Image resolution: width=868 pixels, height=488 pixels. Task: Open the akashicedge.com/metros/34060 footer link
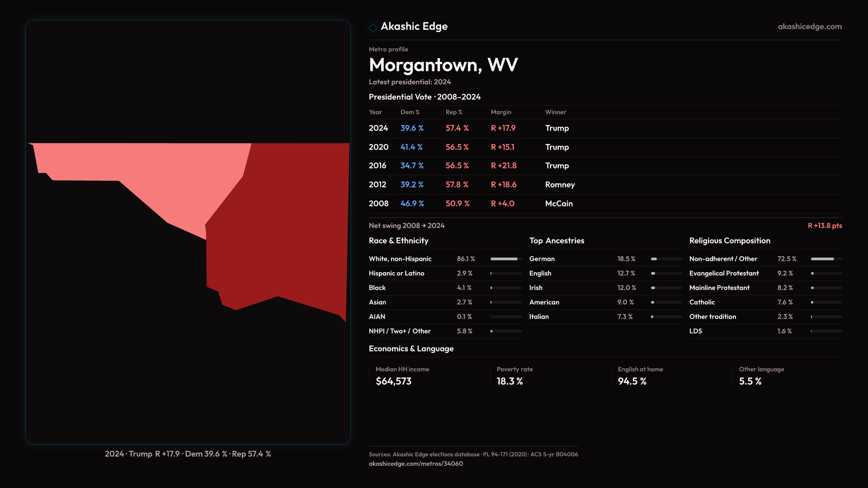coord(415,464)
